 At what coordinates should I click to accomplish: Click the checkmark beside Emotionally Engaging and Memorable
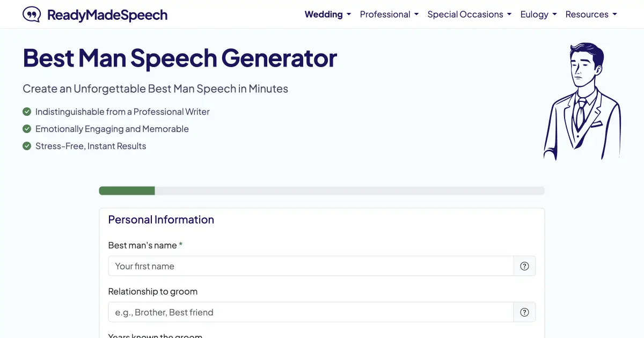(27, 129)
